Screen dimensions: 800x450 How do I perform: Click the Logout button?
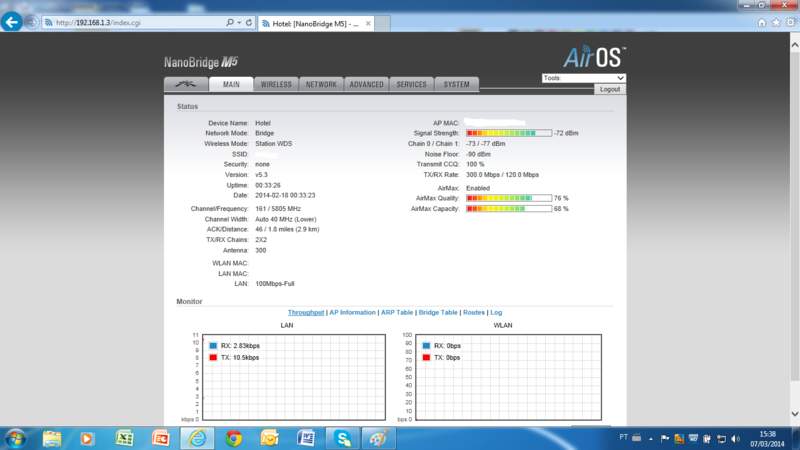[610, 89]
